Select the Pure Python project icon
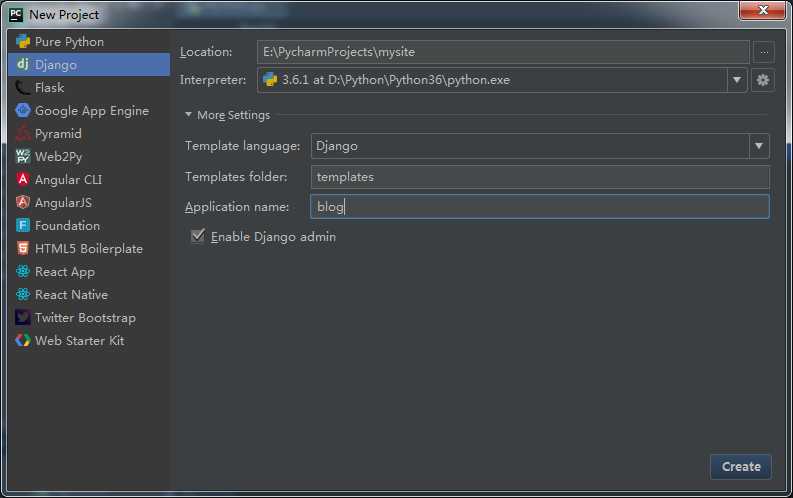Image resolution: width=793 pixels, height=498 pixels. tap(23, 41)
